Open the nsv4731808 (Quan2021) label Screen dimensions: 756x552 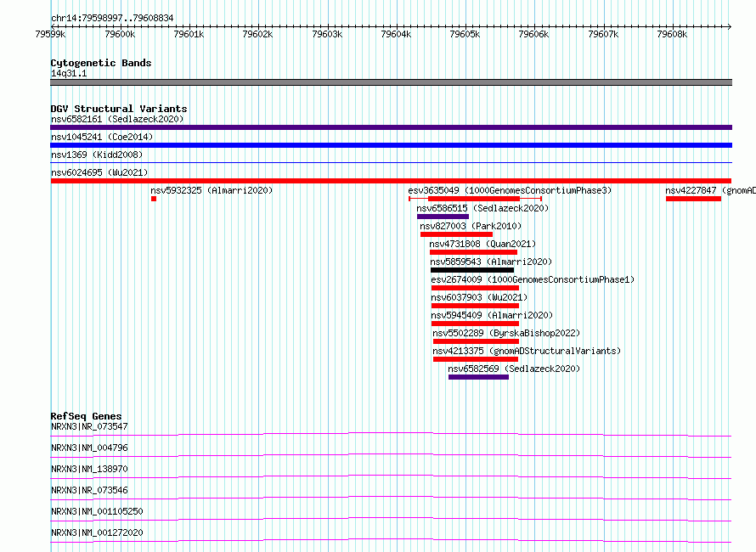tap(482, 244)
